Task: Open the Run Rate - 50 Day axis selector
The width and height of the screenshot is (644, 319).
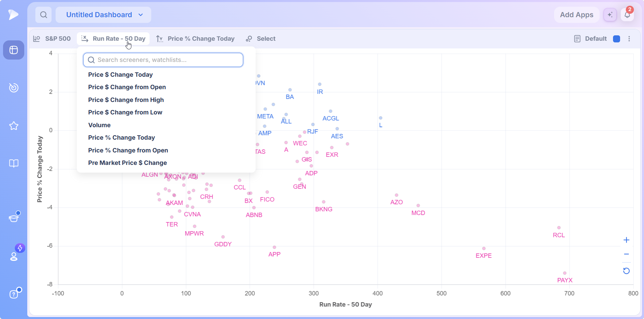Action: [114, 39]
